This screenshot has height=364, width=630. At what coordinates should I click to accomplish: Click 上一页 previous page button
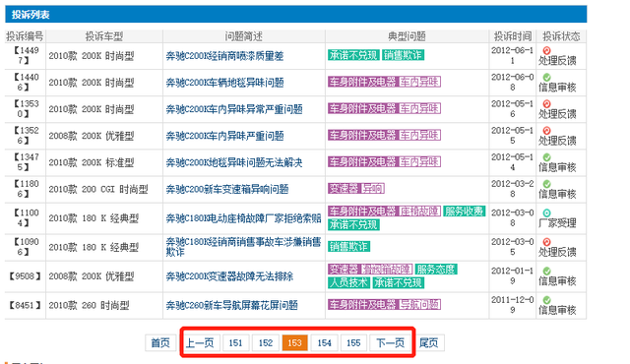(x=200, y=343)
